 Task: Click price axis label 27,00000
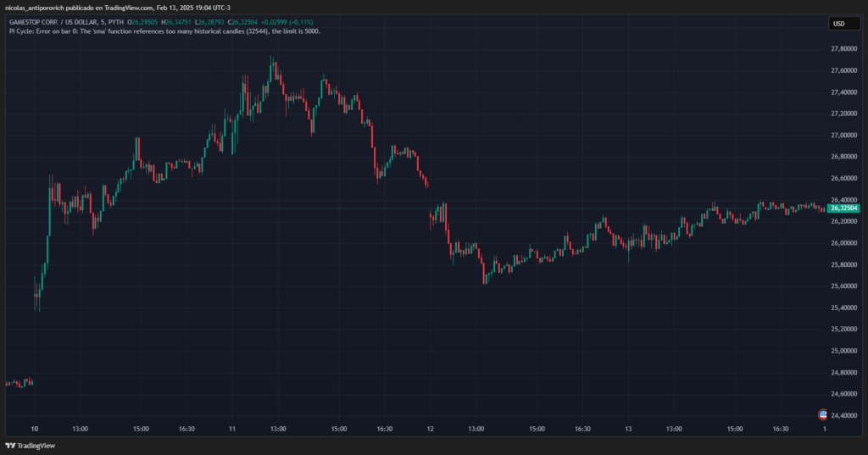pos(843,136)
